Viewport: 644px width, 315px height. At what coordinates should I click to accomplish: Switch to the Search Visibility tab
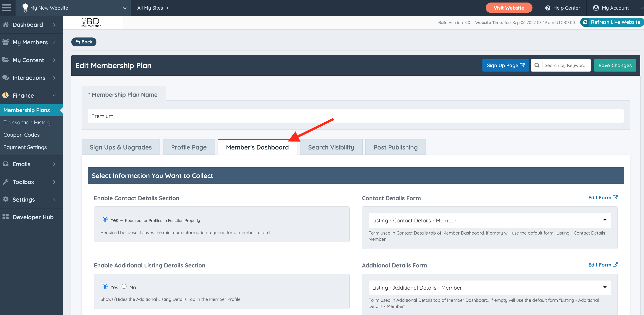(331, 147)
